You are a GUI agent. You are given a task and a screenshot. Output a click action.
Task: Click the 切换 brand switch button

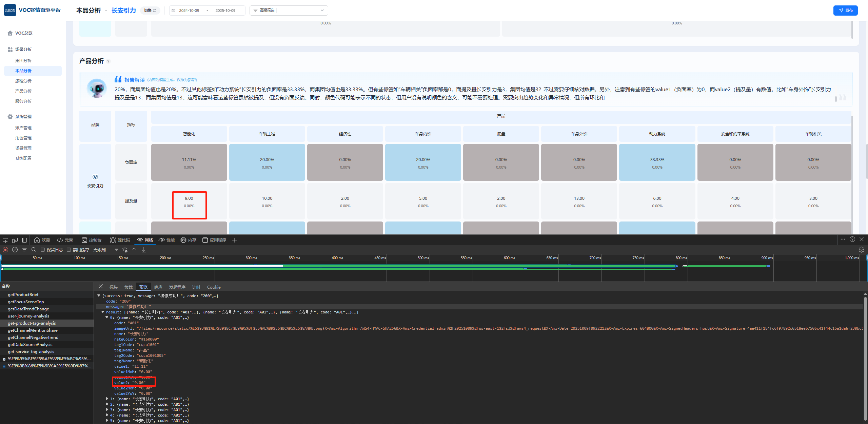150,11
